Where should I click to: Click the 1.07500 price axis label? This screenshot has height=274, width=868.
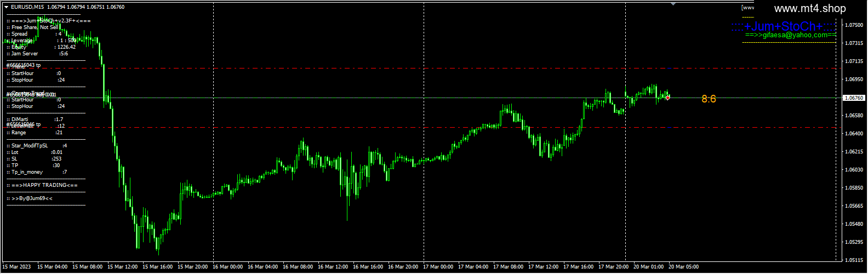tap(854, 25)
